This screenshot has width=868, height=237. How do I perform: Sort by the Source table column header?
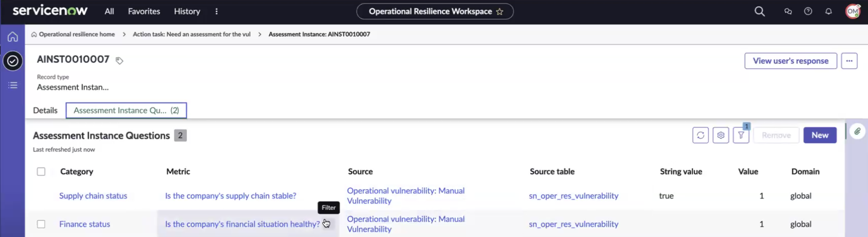pos(552,172)
